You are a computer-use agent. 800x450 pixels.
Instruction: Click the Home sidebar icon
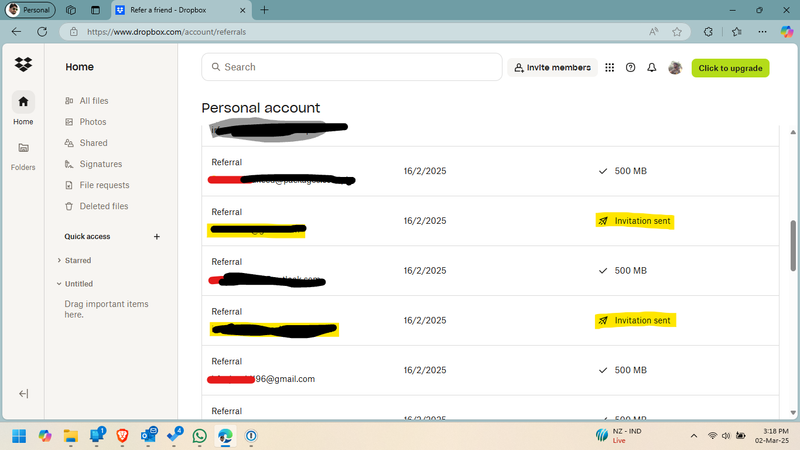tap(23, 102)
